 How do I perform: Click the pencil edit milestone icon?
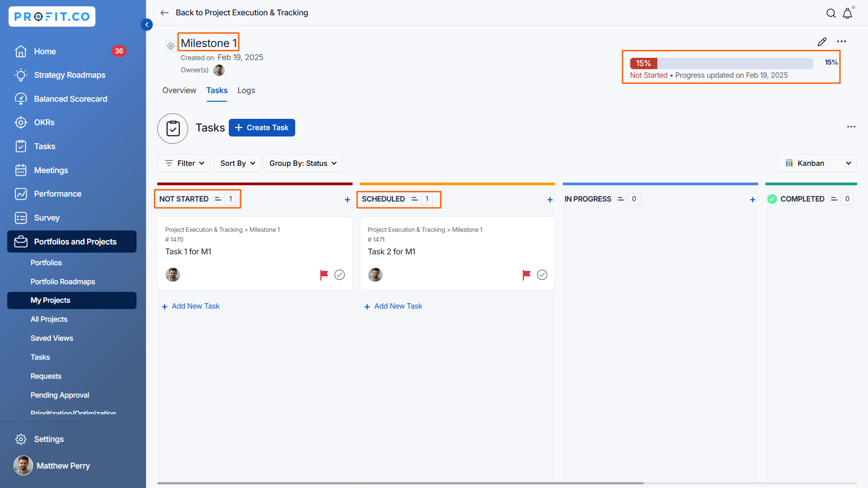[822, 42]
